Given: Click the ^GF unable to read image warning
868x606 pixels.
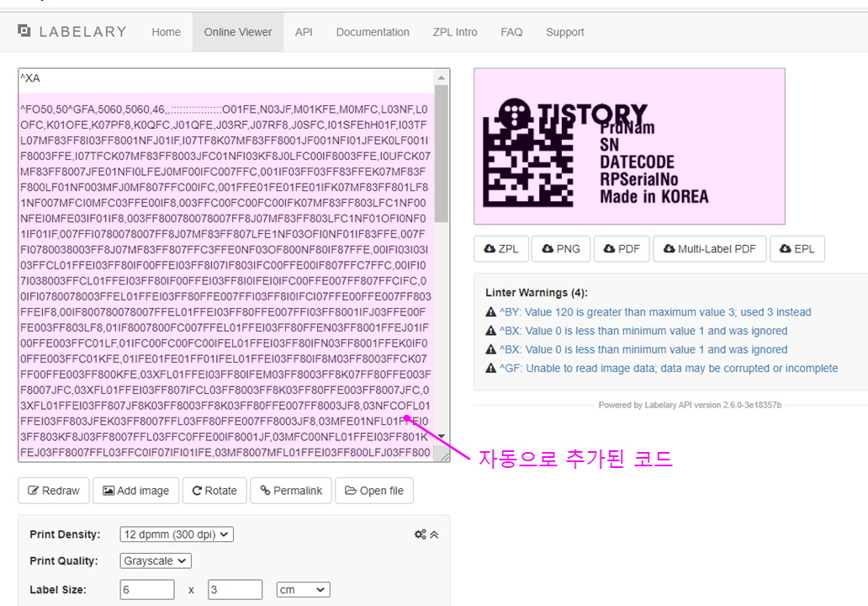Looking at the screenshot, I should (669, 369).
